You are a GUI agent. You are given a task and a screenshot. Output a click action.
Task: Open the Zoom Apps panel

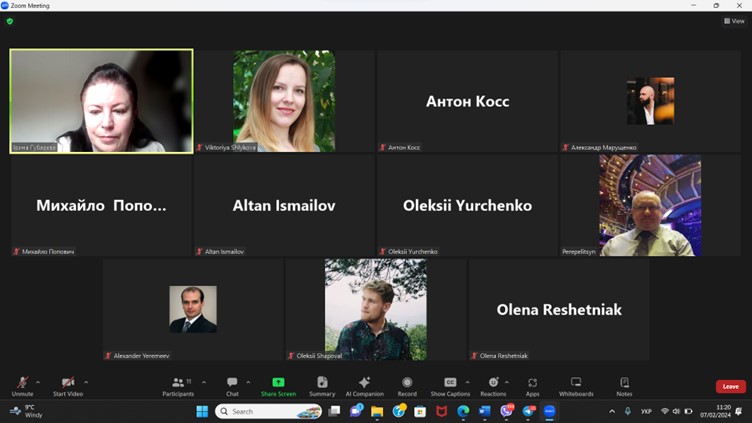coord(532,385)
